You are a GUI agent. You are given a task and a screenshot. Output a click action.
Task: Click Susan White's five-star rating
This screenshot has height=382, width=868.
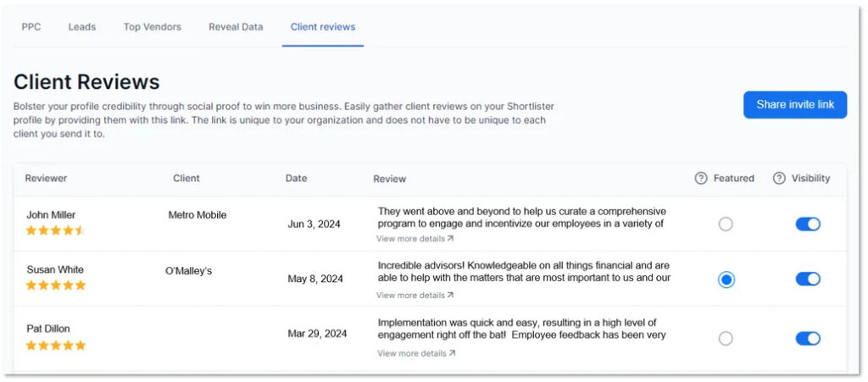tap(55, 285)
